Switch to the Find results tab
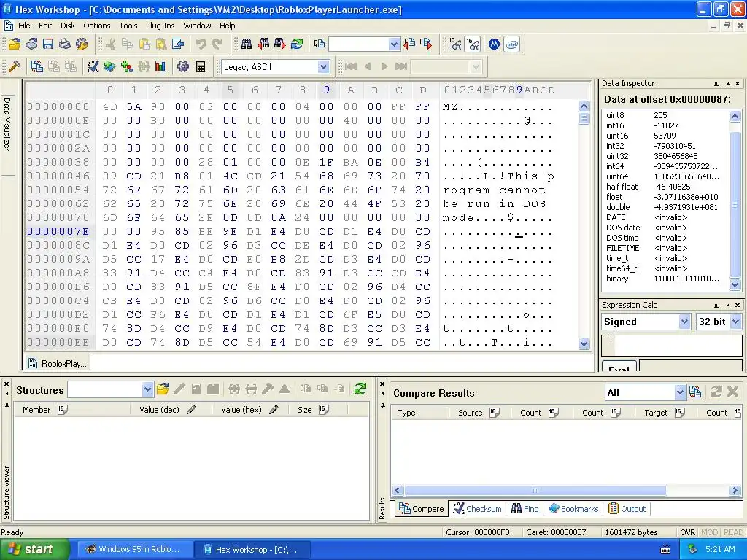 tap(525, 508)
